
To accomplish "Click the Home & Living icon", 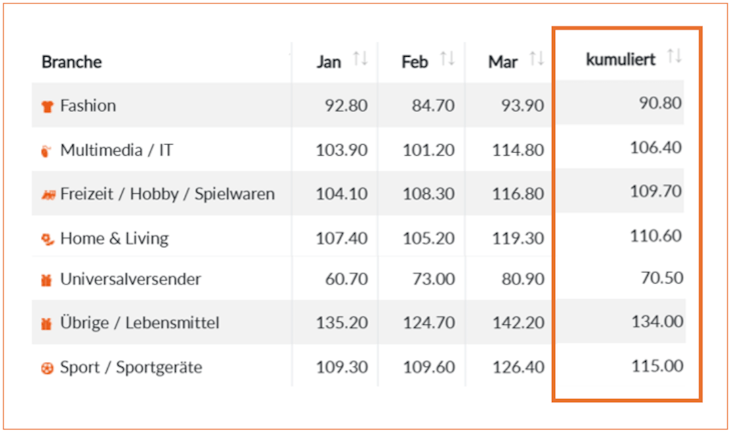I will pos(47,239).
